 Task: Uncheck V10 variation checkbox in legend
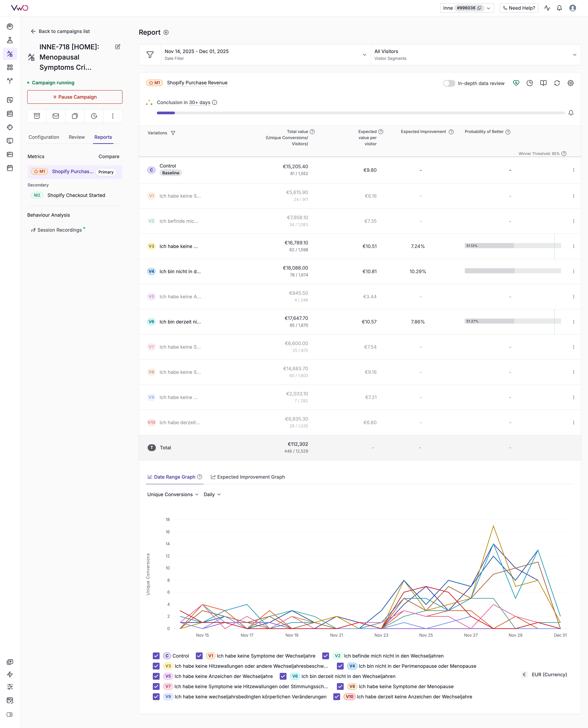(337, 697)
